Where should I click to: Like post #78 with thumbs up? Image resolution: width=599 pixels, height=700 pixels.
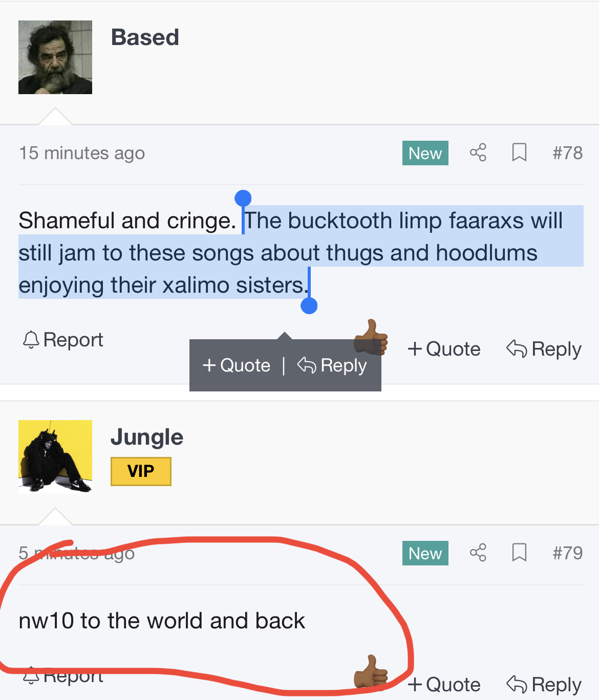click(372, 337)
